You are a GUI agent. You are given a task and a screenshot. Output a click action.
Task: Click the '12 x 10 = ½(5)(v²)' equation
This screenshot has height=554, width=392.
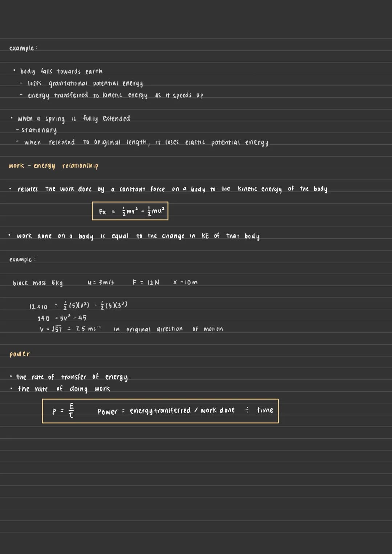point(78,305)
